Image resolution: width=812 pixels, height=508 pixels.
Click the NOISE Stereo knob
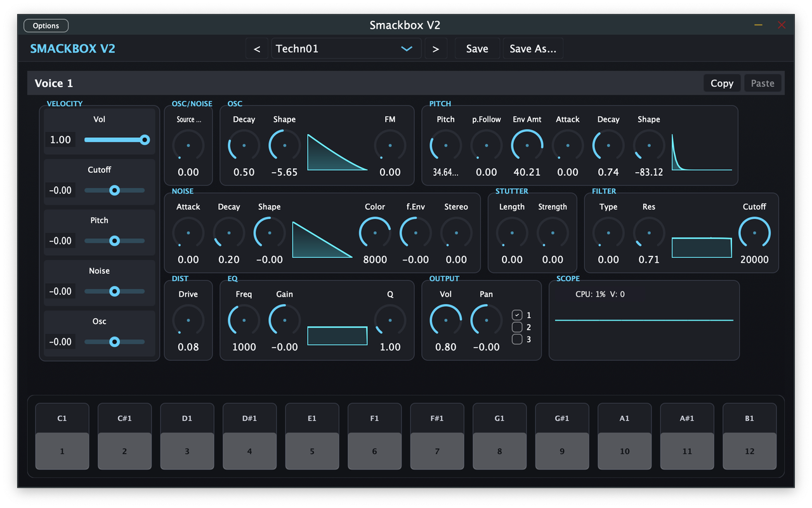456,233
